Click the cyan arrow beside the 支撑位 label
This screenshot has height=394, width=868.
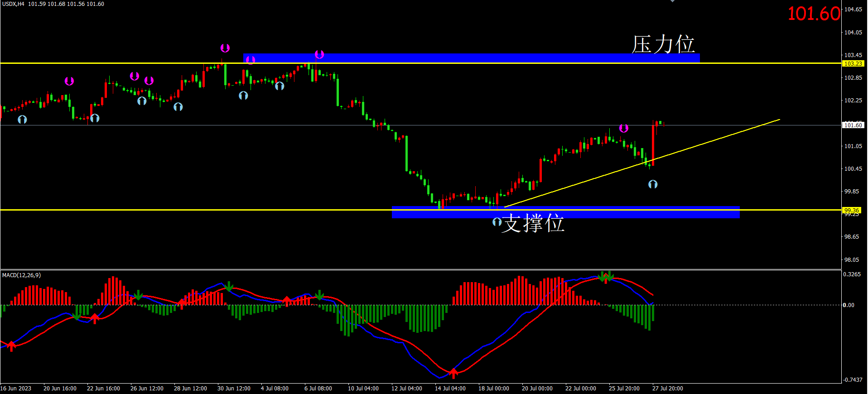(x=497, y=222)
